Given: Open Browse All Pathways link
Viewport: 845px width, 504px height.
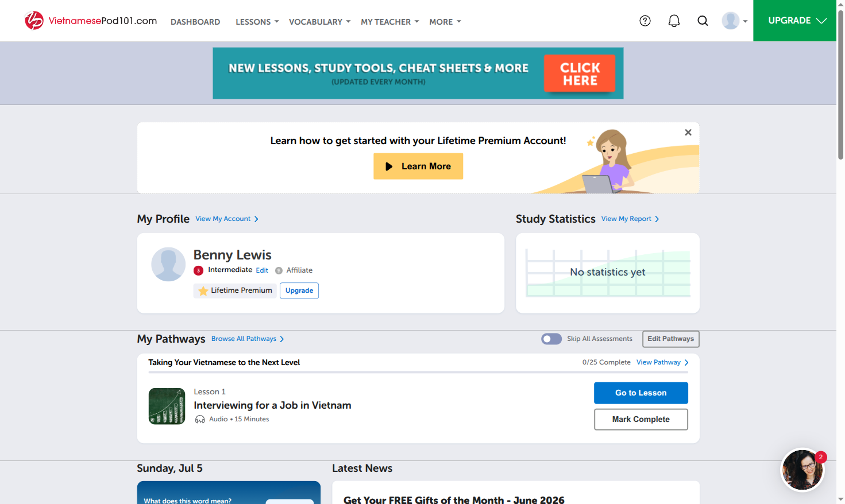Looking at the screenshot, I should [248, 339].
